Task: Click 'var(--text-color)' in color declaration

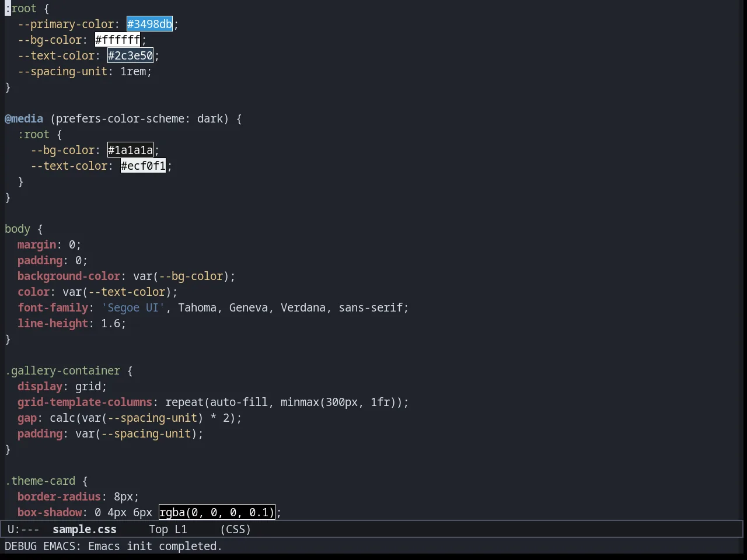Action: pyautogui.click(x=117, y=292)
